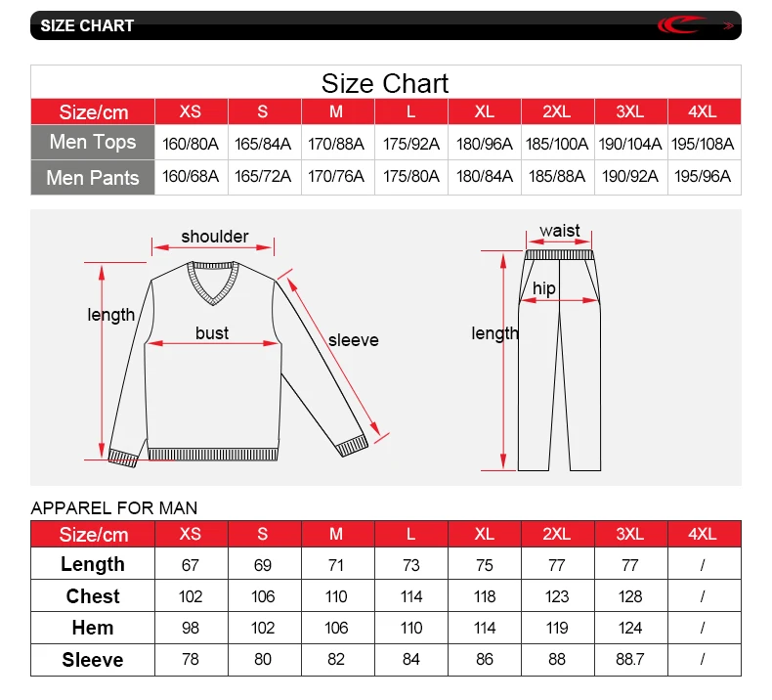Click the '175/80A' cell in Men Pants
Image resolution: width=772 pixels, height=700 pixels.
pyautogui.click(x=411, y=176)
